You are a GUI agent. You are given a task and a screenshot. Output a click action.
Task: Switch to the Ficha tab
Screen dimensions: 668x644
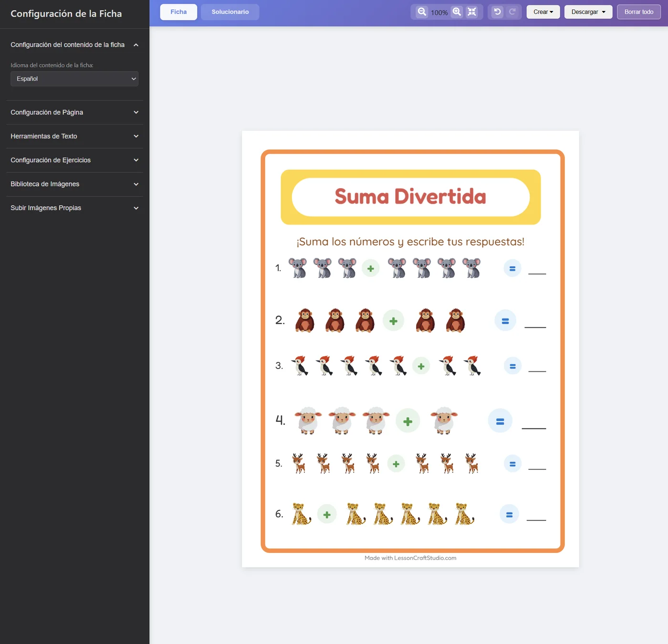178,12
